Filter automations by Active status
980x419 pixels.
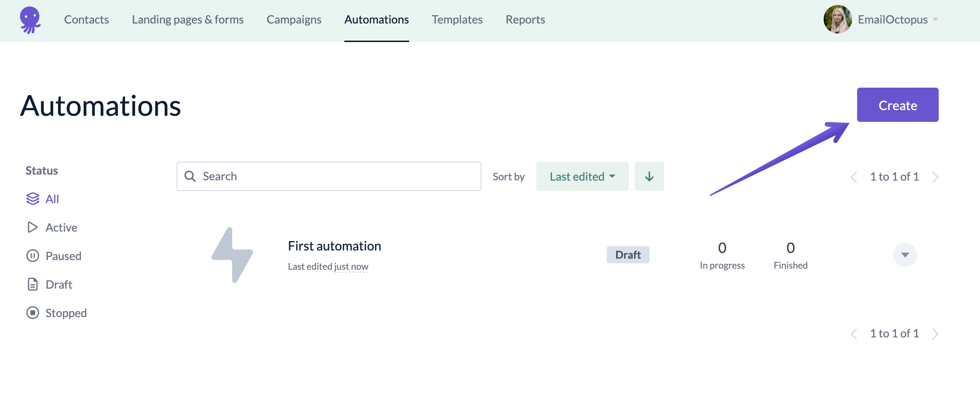point(52,227)
